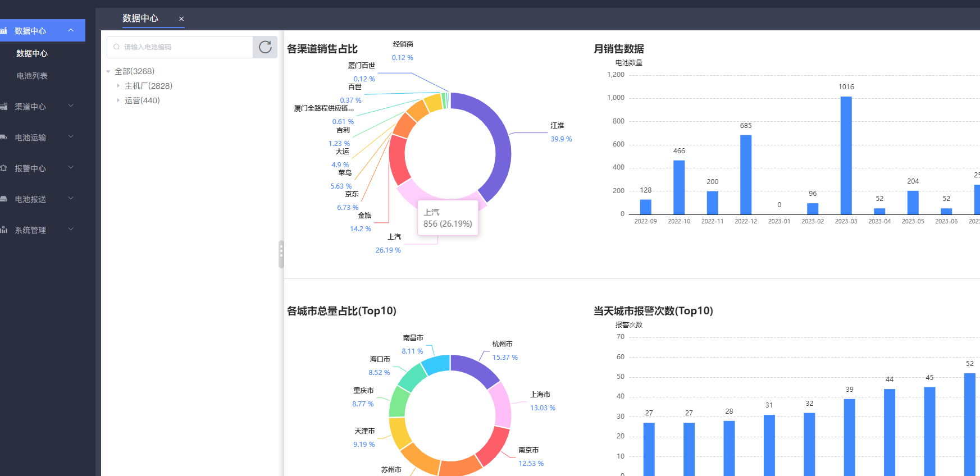
Task: Click the 京东 6.73 % label
Action: click(x=348, y=201)
